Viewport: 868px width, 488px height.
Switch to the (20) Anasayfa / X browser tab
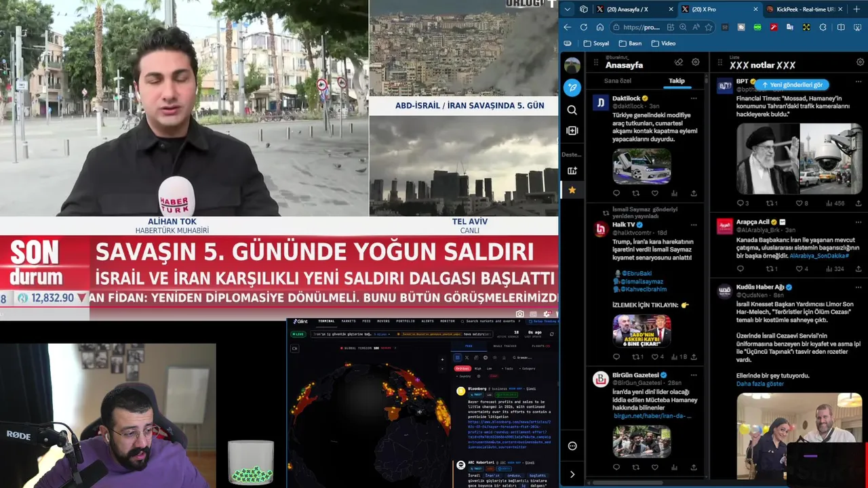click(635, 9)
